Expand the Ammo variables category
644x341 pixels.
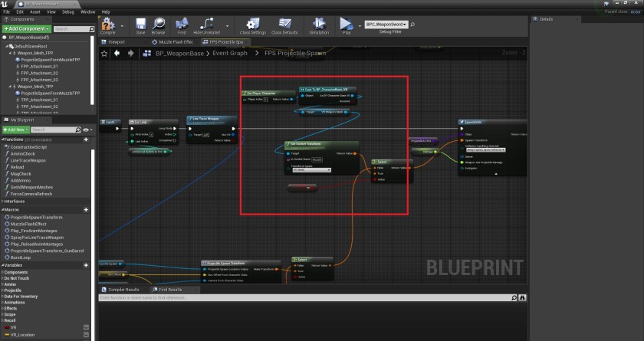[2, 284]
